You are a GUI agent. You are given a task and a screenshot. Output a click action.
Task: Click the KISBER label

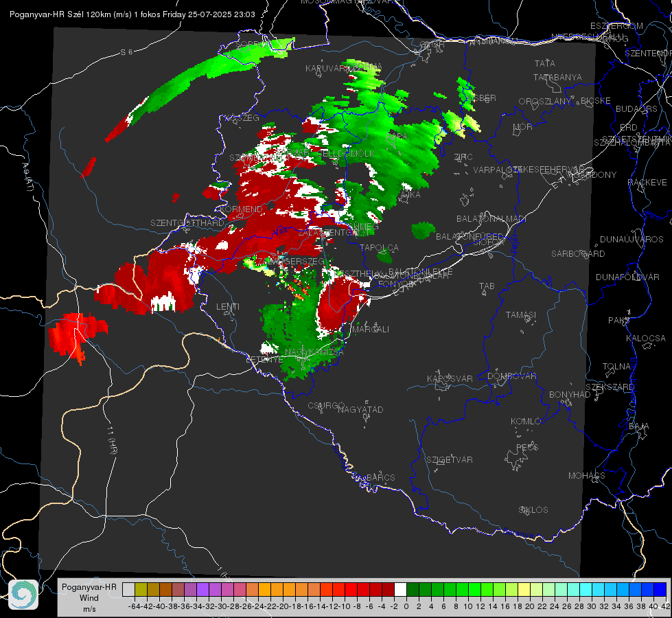pyautogui.click(x=481, y=98)
